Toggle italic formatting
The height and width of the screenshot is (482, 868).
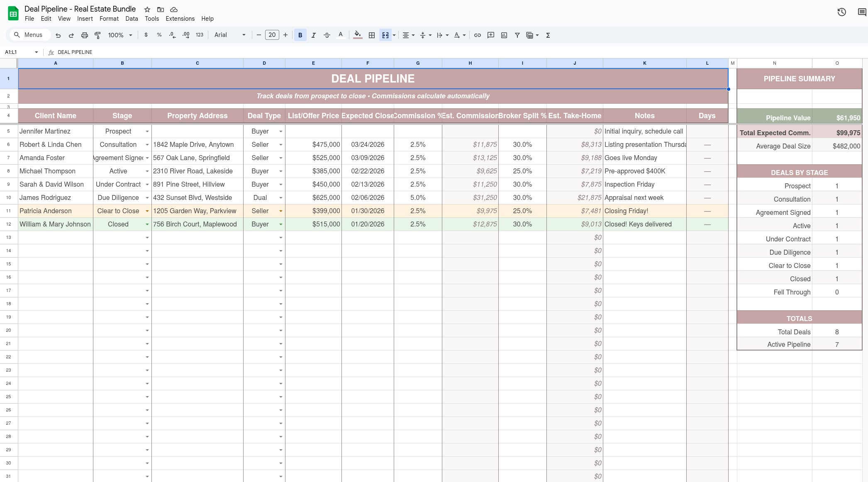point(314,35)
